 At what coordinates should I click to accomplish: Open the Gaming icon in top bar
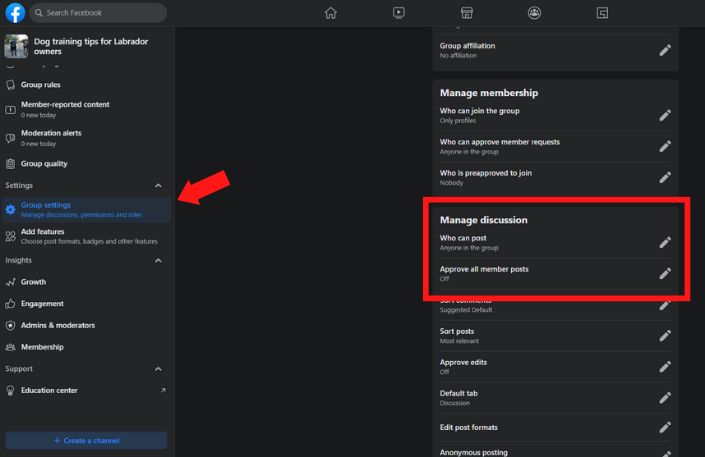tap(602, 13)
